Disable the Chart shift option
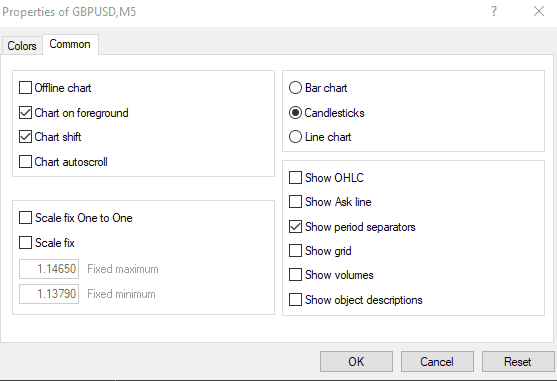This screenshot has height=381, width=557. coord(25,137)
